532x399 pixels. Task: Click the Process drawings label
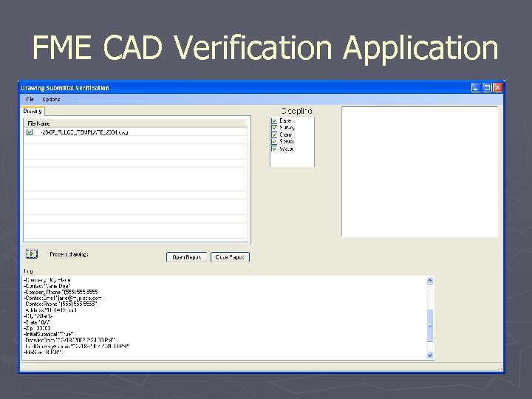69,254
